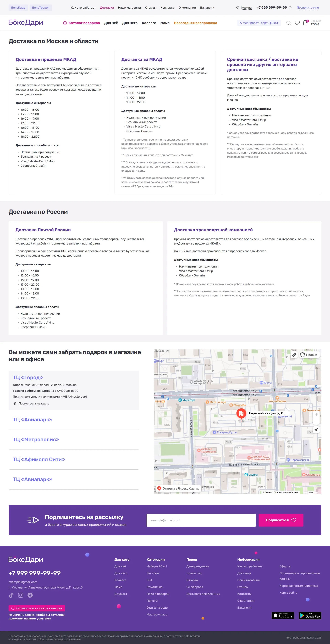The image size is (330, 644).
Task: Click Юрум place marker on map
Action: click(261, 383)
